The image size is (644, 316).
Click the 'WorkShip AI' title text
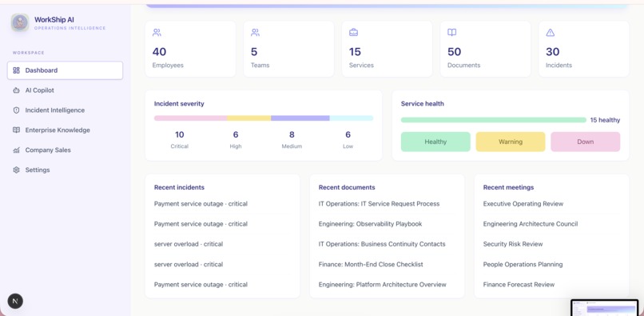tap(54, 19)
